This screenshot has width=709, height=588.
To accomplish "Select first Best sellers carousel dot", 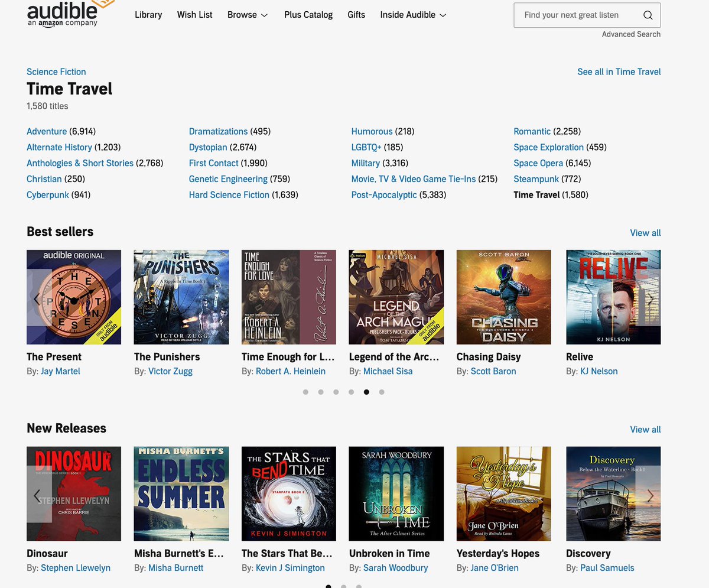I will pos(305,392).
